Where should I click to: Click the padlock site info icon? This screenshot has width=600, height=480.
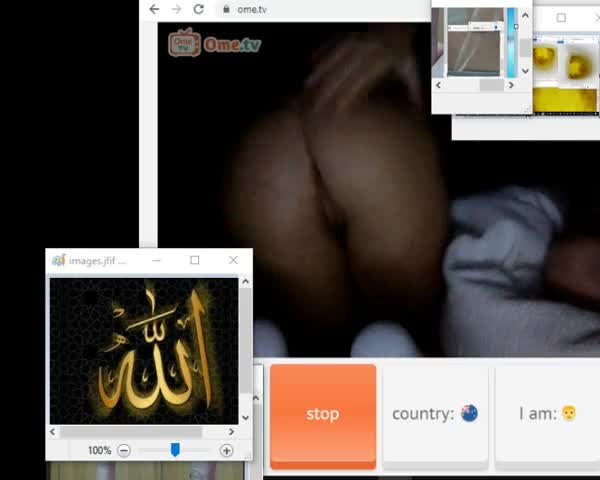pos(226,9)
